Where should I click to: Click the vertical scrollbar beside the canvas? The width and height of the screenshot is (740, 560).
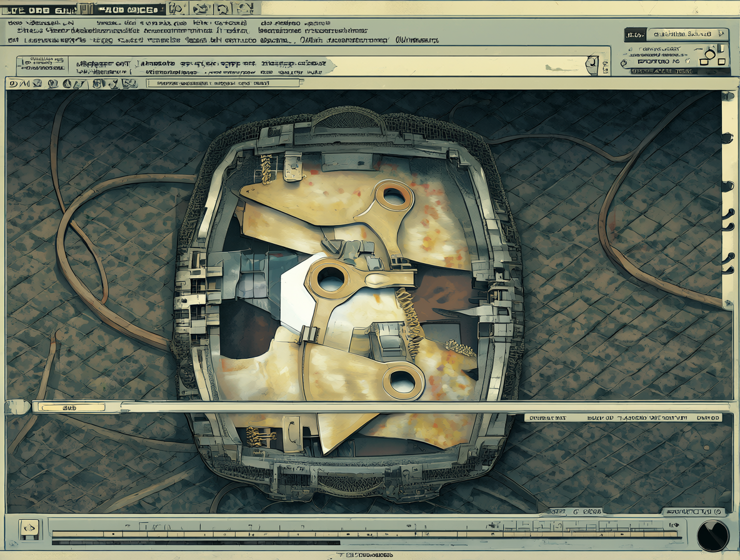click(x=727, y=199)
